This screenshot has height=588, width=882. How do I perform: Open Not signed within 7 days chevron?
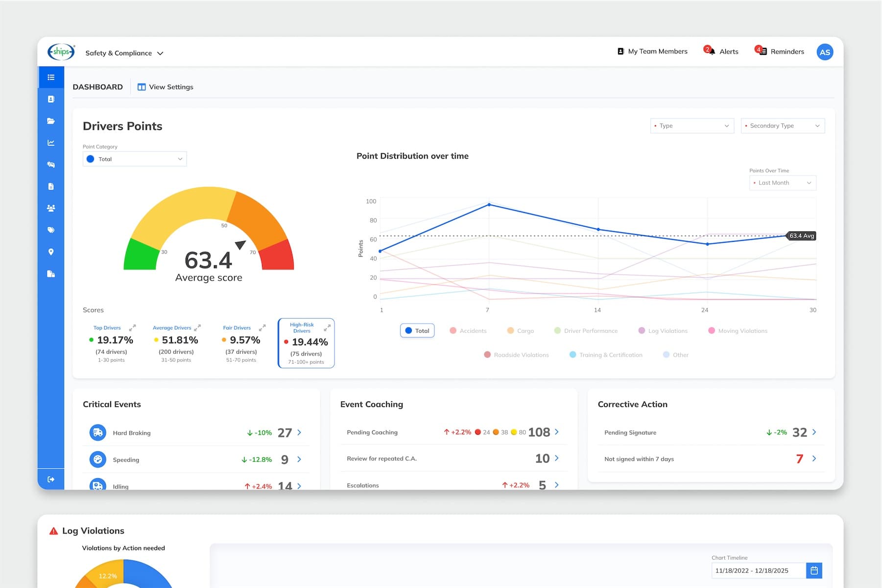pyautogui.click(x=814, y=459)
